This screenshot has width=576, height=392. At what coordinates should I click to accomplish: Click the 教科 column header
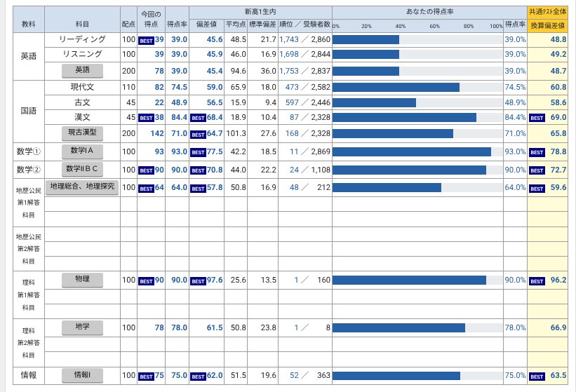click(29, 19)
